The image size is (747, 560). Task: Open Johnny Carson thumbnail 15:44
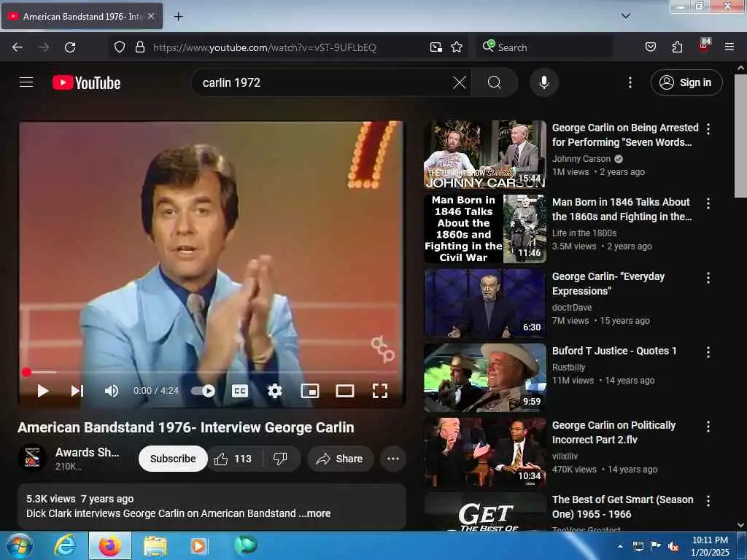coord(485,155)
